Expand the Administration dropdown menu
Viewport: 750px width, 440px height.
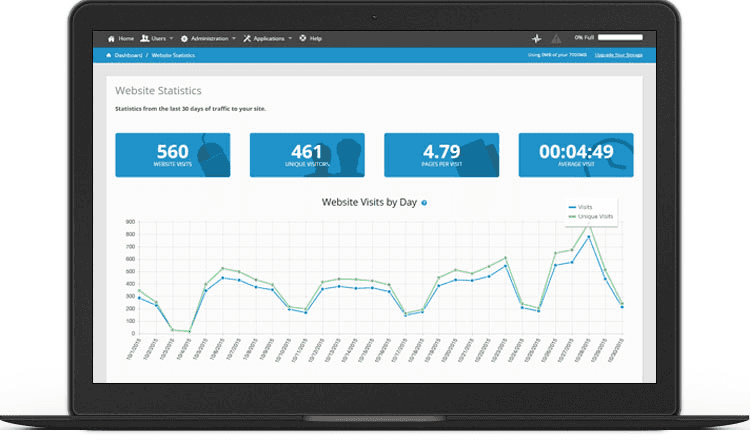212,38
